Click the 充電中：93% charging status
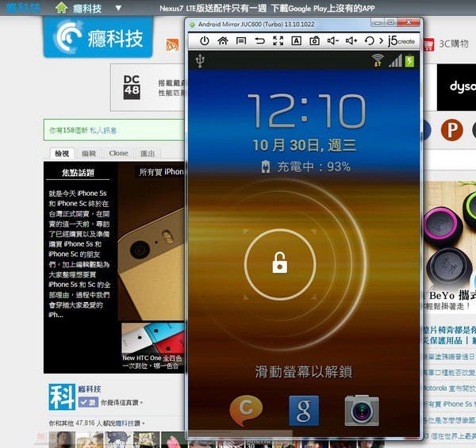 tap(306, 167)
